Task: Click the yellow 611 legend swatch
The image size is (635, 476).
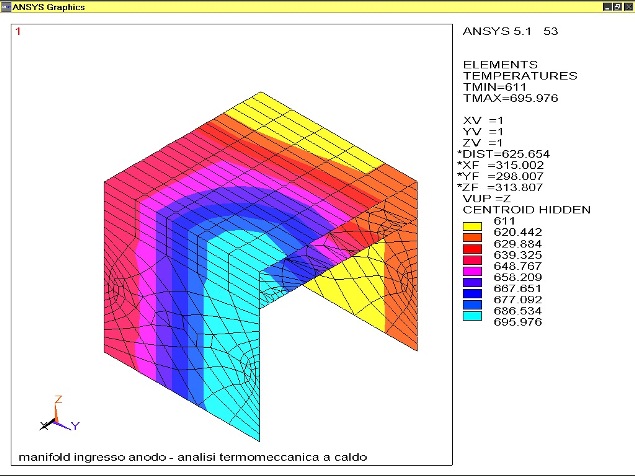Action: click(472, 226)
